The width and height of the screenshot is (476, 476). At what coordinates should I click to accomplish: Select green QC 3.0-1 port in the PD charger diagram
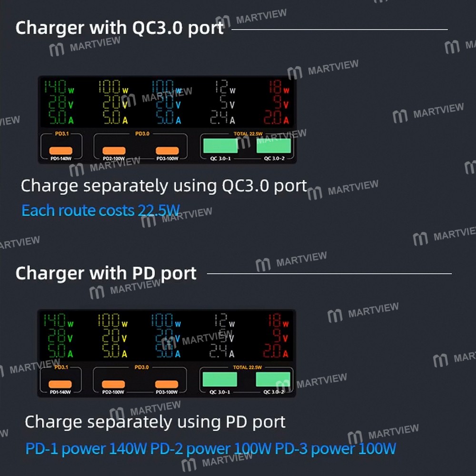click(x=220, y=379)
